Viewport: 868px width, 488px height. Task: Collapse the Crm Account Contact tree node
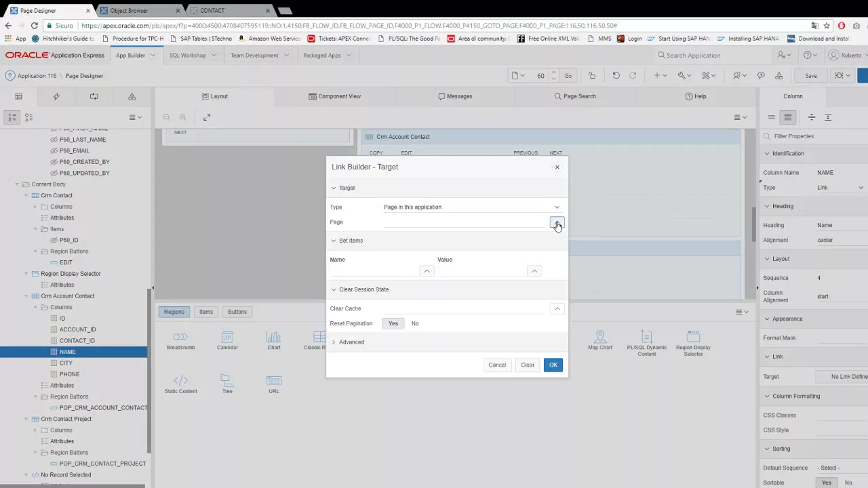[26, 296]
